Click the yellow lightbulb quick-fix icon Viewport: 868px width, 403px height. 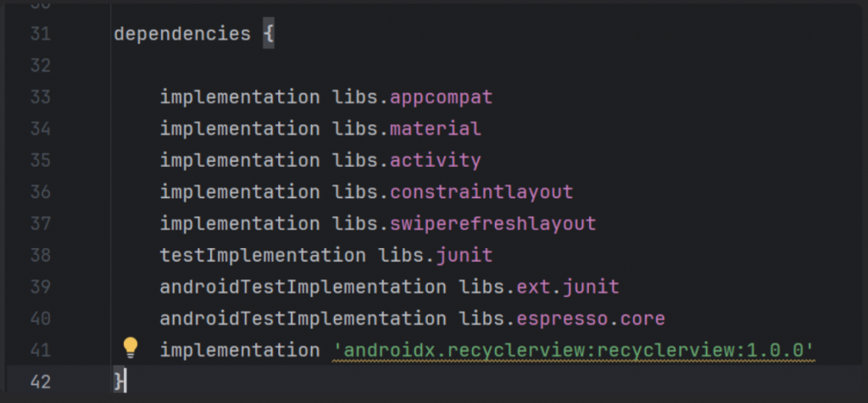pos(130,348)
